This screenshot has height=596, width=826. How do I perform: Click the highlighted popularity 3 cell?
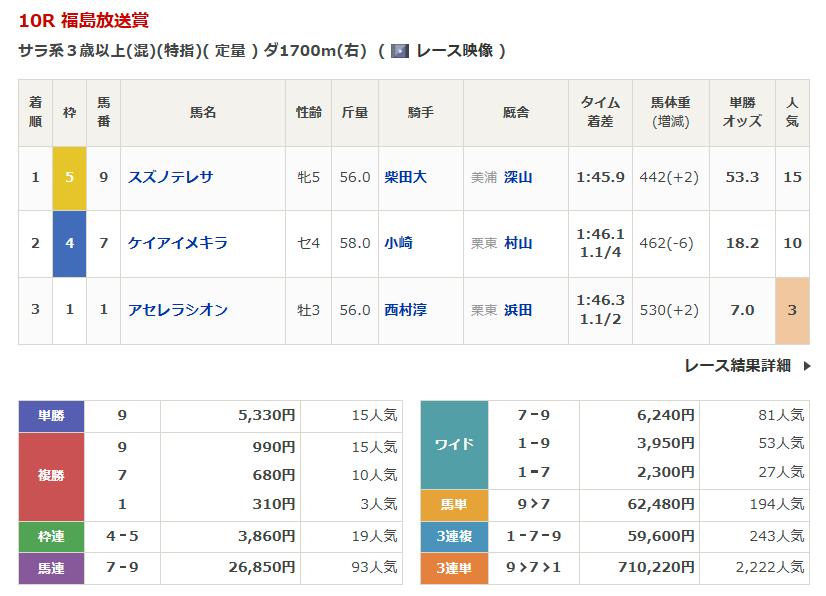[x=792, y=310]
